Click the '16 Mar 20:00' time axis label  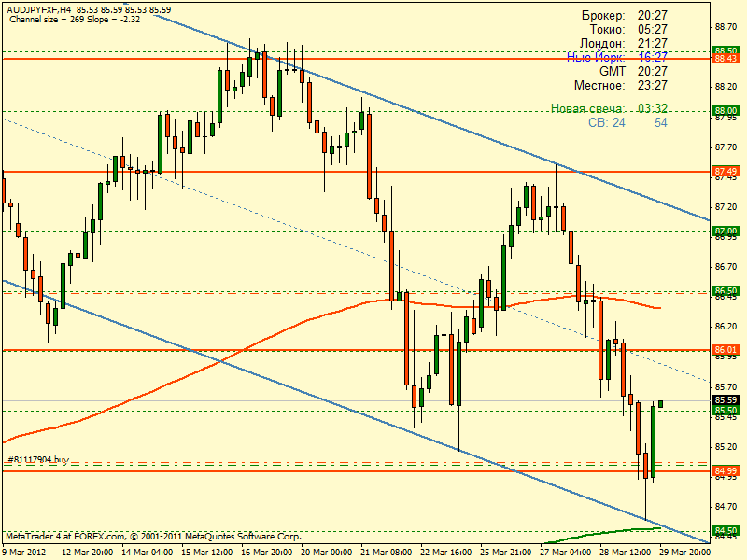click(267, 553)
